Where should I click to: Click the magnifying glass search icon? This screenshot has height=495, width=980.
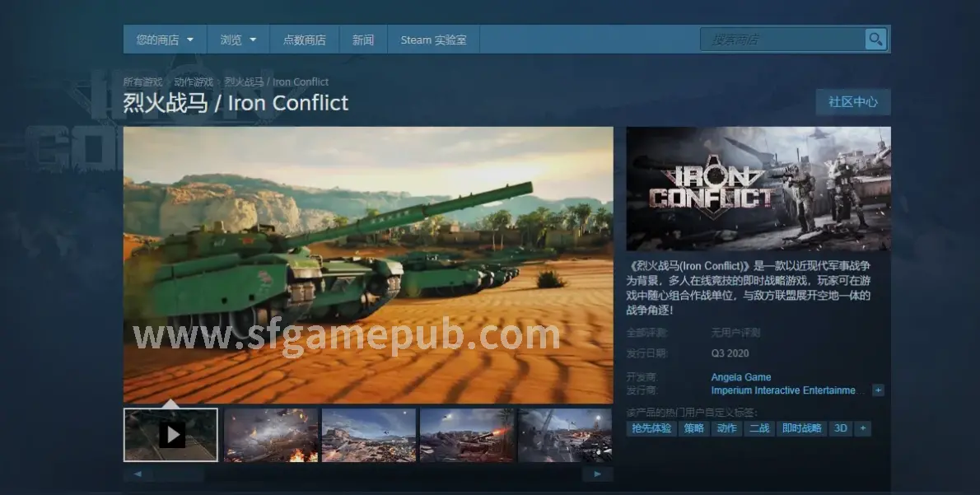pyautogui.click(x=875, y=39)
